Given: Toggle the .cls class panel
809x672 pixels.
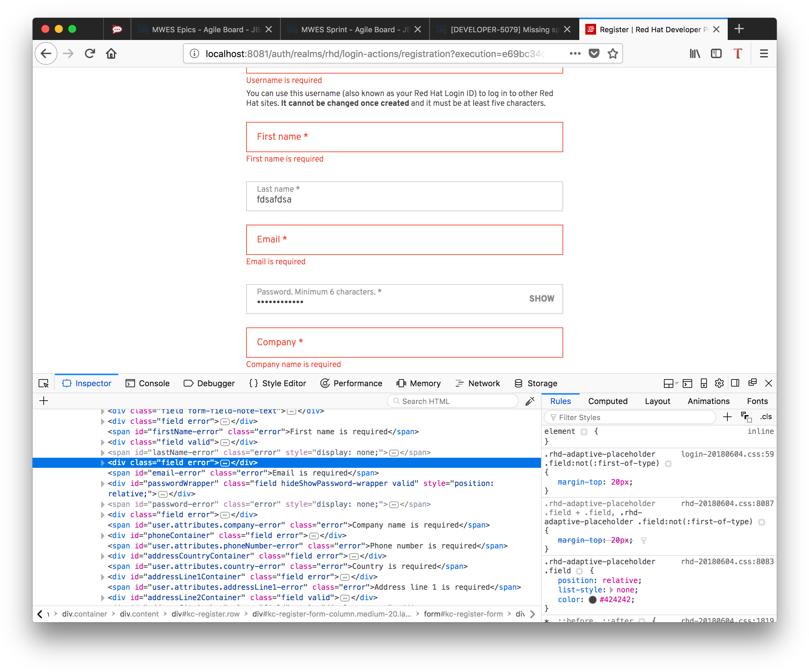Looking at the screenshot, I should point(766,417).
